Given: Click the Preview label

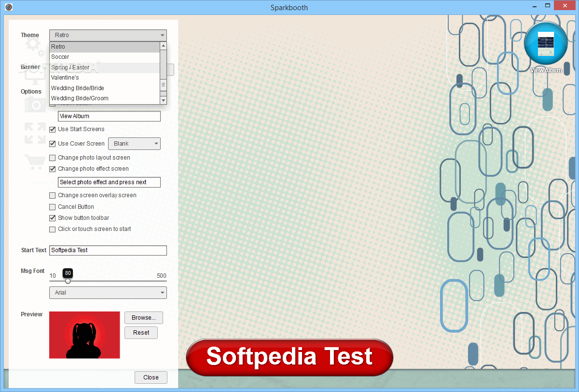Looking at the screenshot, I should 31,314.
